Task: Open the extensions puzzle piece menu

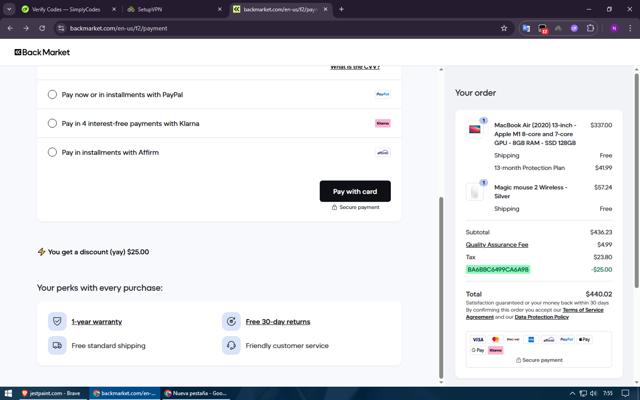Action: 590,28
